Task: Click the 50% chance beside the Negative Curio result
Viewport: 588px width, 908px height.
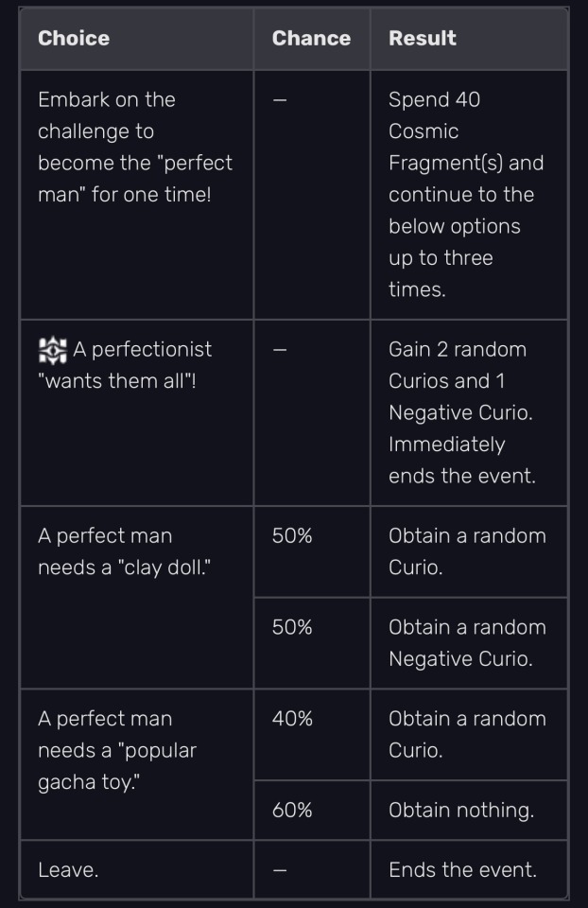Action: click(292, 628)
